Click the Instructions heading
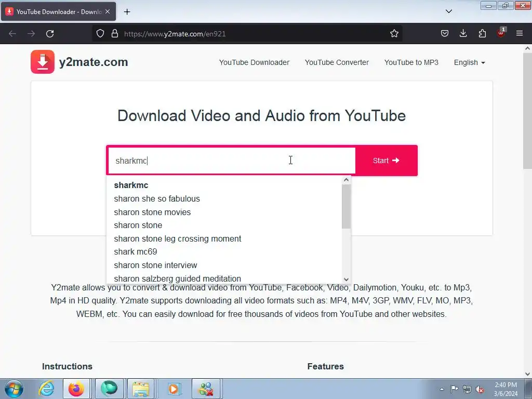The image size is (532, 399). click(67, 366)
